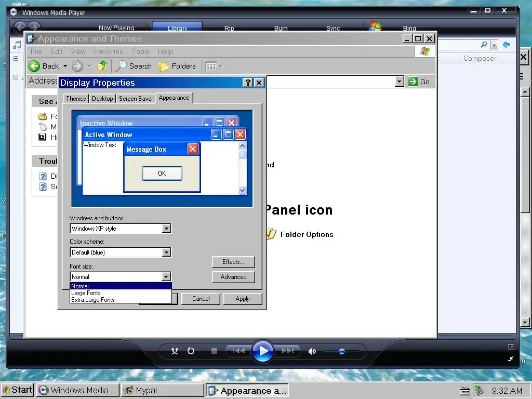Click the keyboard icon in system tray
The height and width of the screenshot is (399, 532).
pos(465,391)
